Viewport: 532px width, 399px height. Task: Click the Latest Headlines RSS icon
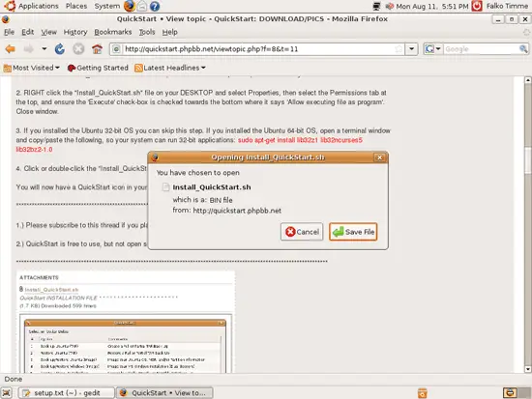138,69
